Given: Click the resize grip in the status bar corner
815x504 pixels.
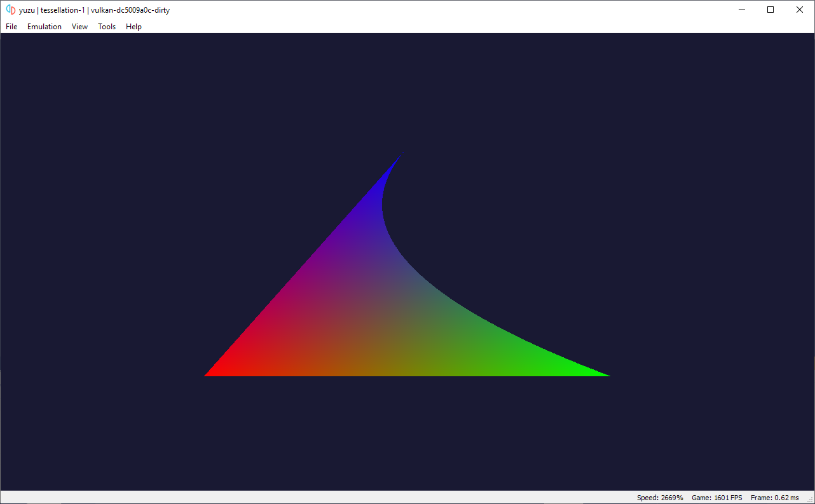Looking at the screenshot, I should 810,500.
